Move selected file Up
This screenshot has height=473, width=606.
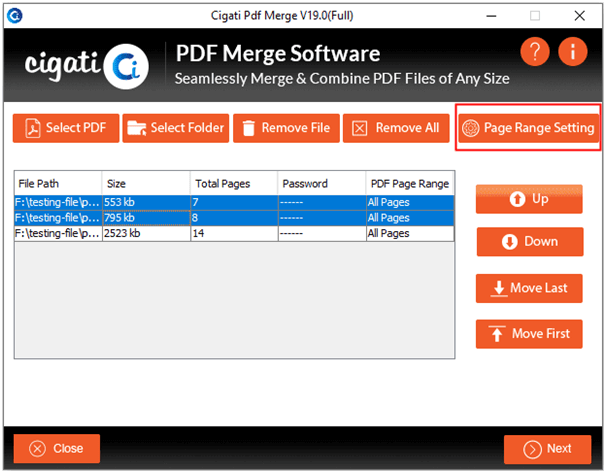(x=529, y=199)
